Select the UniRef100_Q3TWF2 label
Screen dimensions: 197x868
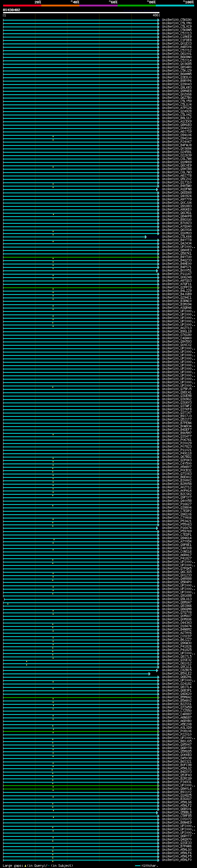coord(177,406)
